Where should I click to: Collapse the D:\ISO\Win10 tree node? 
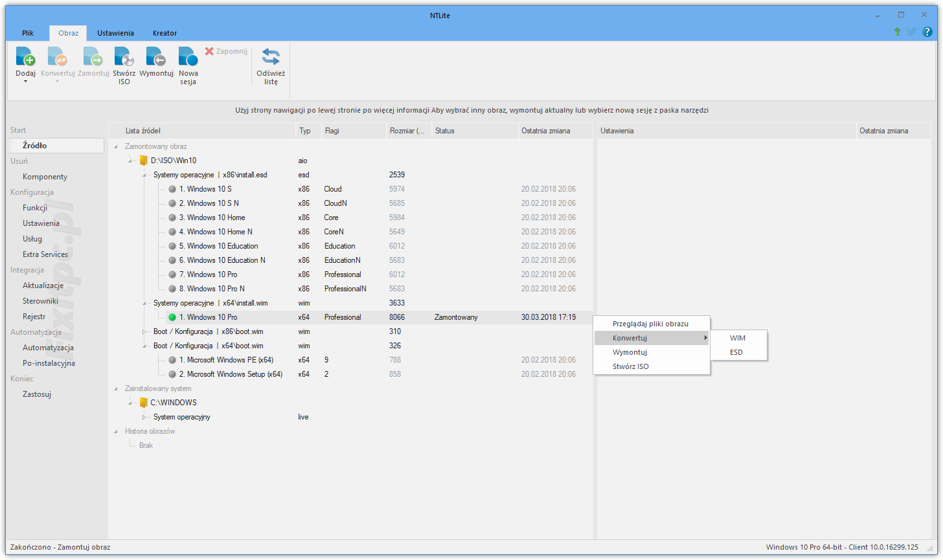coord(131,161)
